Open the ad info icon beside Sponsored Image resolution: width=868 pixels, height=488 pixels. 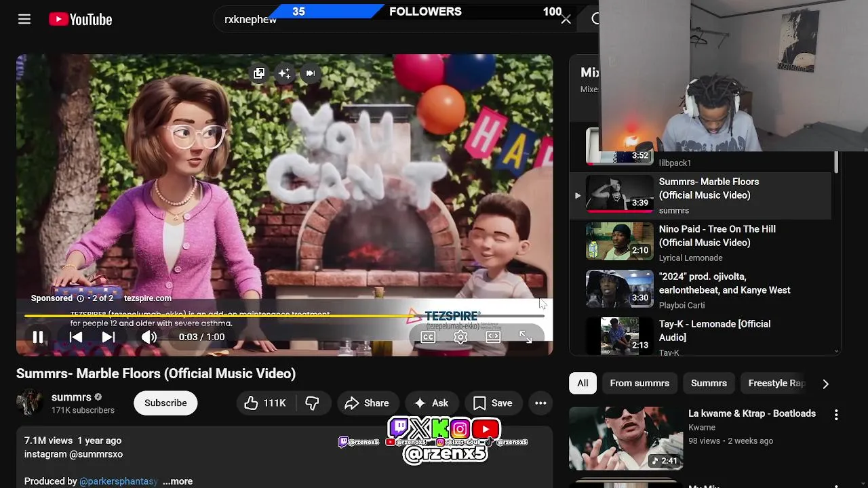80,298
